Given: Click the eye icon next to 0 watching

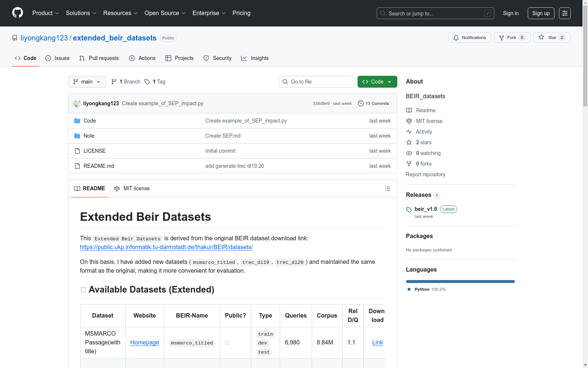Looking at the screenshot, I should click(409, 153).
